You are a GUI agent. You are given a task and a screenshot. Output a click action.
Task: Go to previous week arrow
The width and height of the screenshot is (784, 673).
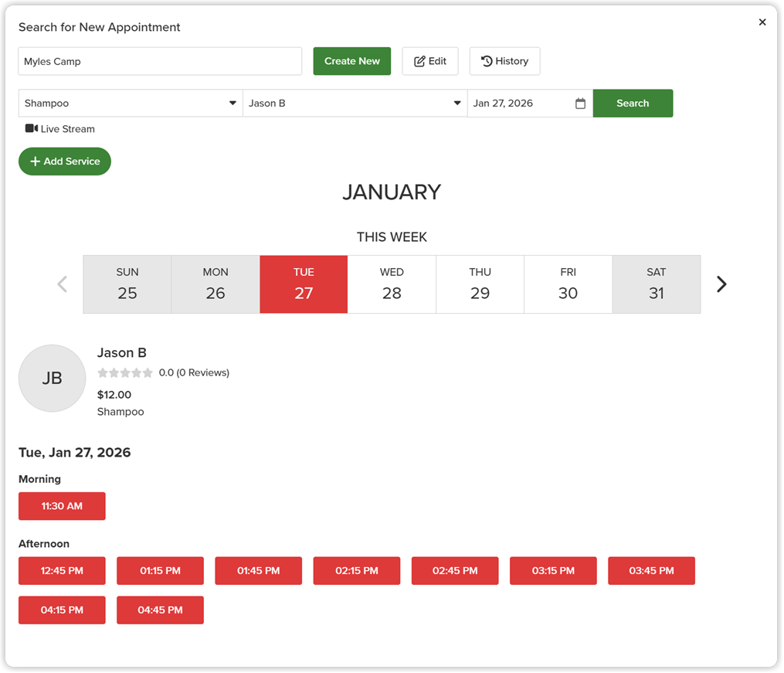point(62,284)
